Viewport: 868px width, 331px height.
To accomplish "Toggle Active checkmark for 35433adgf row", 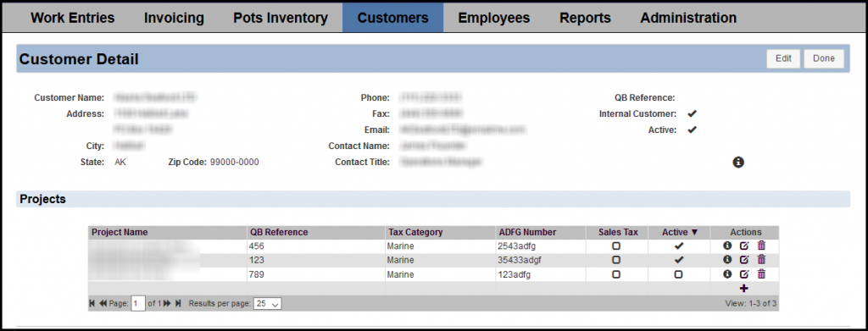I will coord(679,260).
